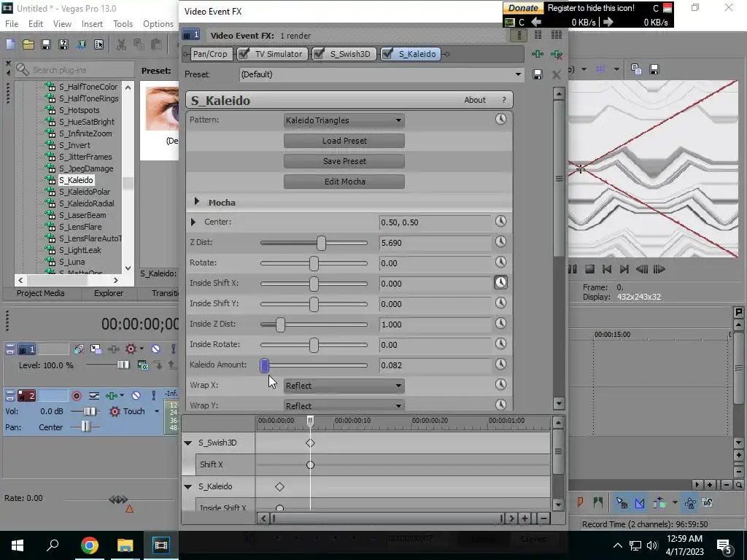Viewport: 747px width, 560px height.
Task: Select S_KaleidoPolar in plug-in list
Action: [x=85, y=192]
